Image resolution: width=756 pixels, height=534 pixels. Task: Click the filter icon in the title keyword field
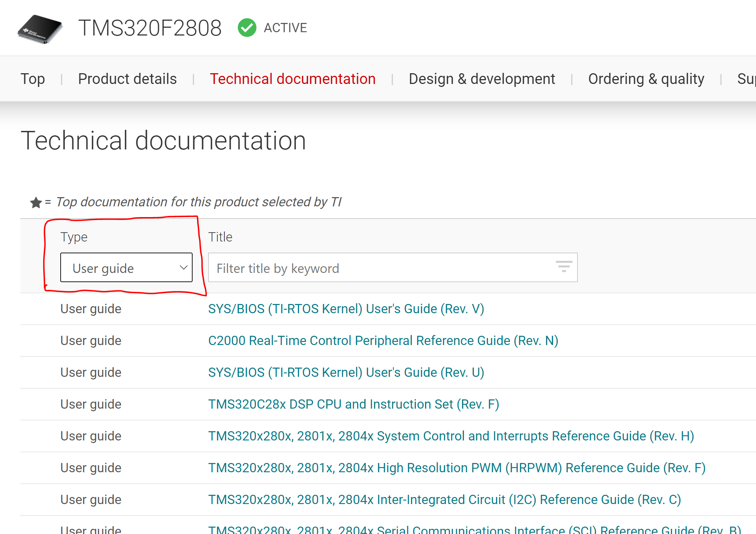(x=564, y=266)
